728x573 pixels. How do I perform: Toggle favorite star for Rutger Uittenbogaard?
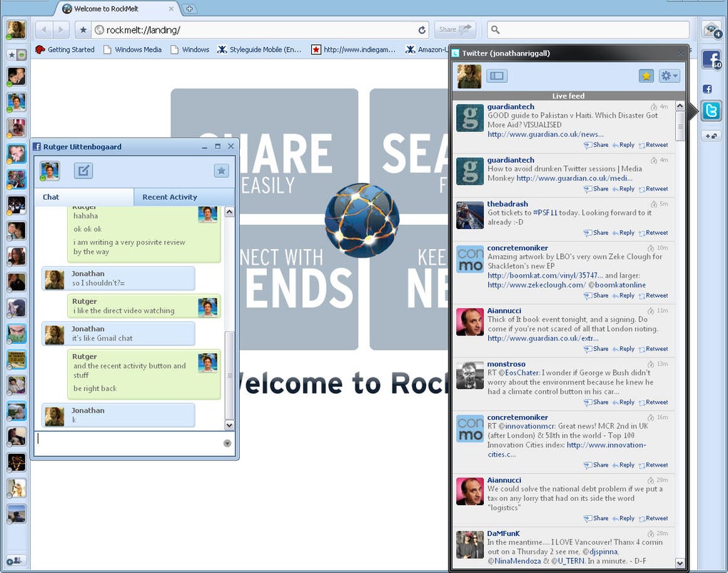(221, 171)
